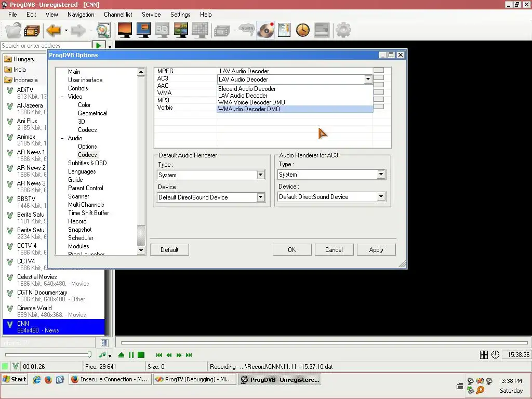532x399 pixels.
Task: Switch to ProgTV (Debugging) taskbar window
Action: (194, 379)
